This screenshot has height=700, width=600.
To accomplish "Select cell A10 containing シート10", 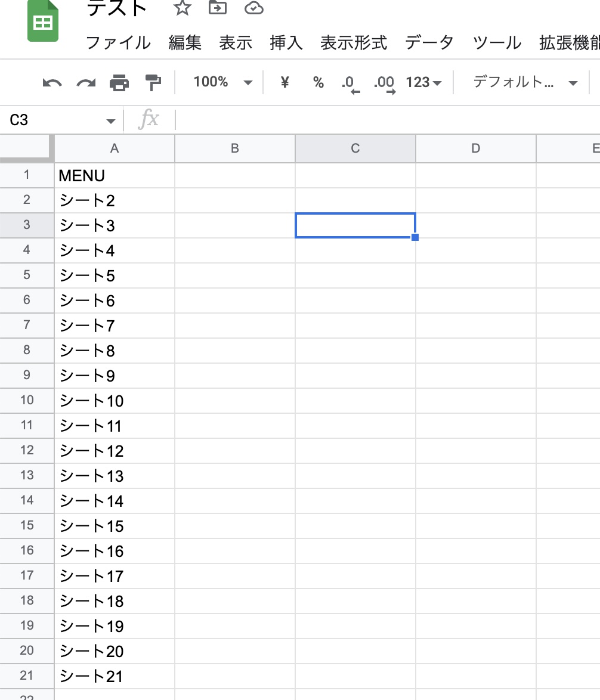I will pos(114,401).
